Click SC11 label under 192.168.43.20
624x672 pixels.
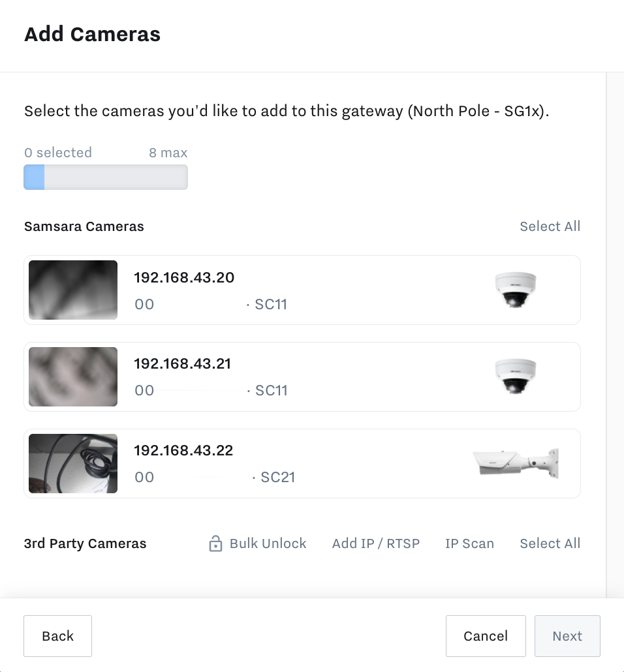pos(271,304)
